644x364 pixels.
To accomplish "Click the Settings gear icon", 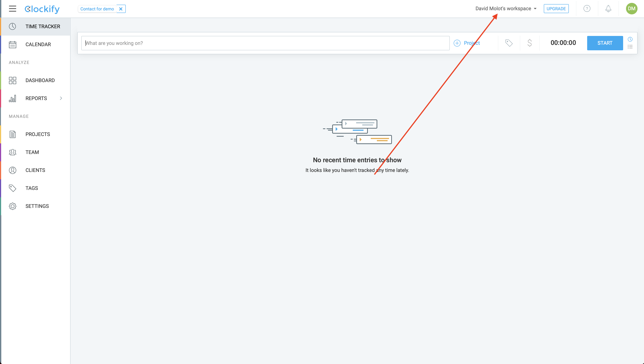I will click(13, 206).
